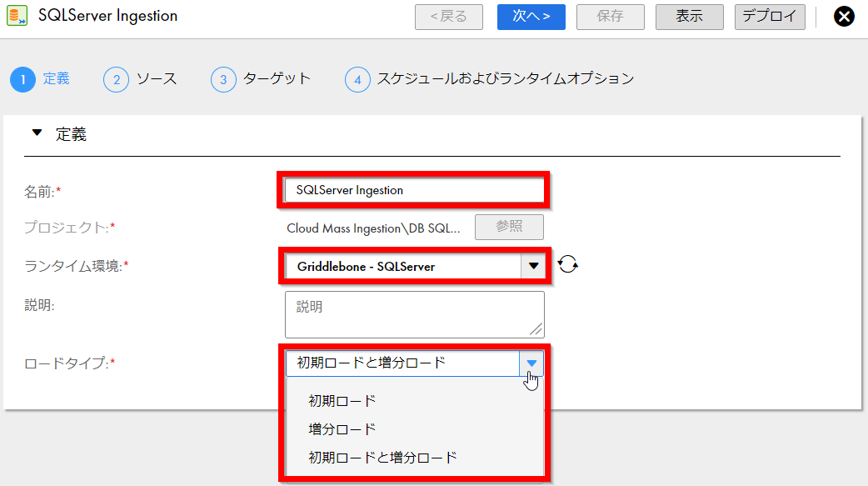The image size is (868, 486).
Task: Click the selected ロードタイプ value field
Action: [402, 363]
